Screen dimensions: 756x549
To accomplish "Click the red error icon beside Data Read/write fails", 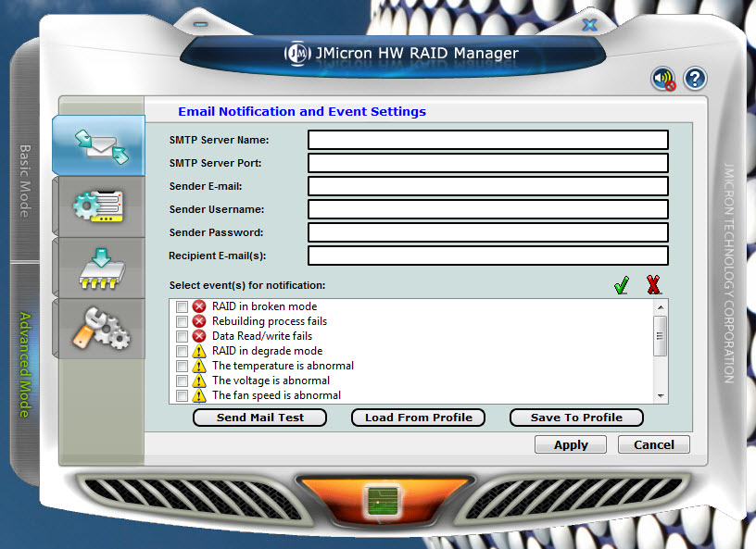I will tap(198, 336).
